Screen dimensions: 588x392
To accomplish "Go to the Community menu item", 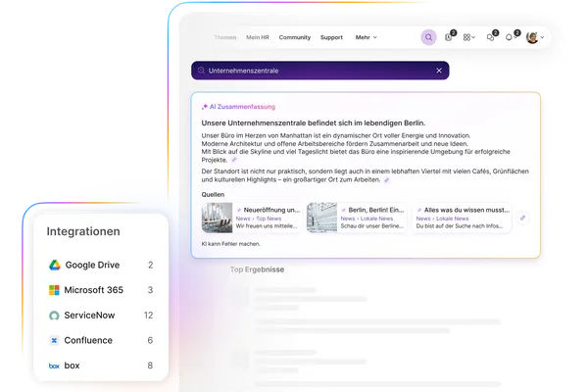I will pyautogui.click(x=295, y=37).
